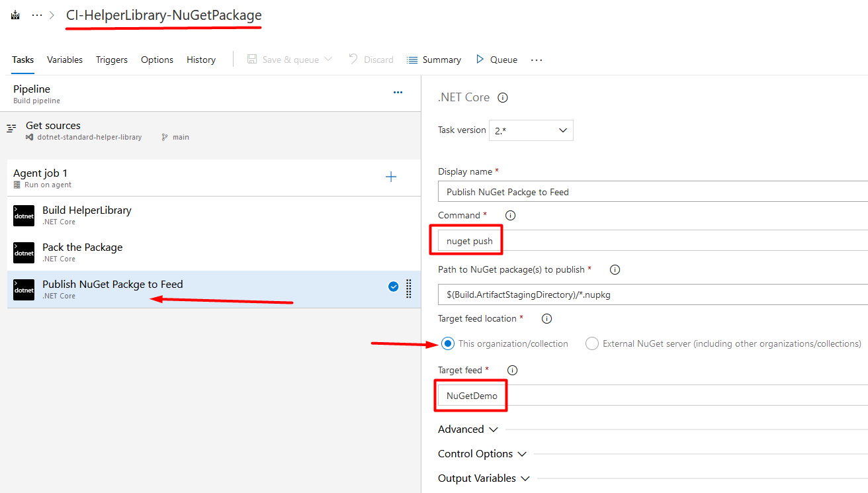This screenshot has height=493, width=868.
Task: Expand the Control Options section
Action: (482, 454)
